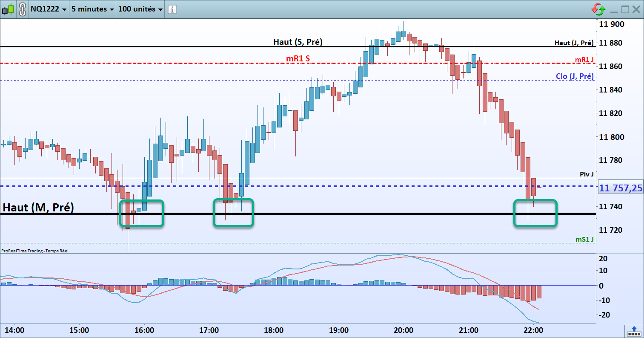Click the ProRealTime Trading - Temps Réel text

tap(35, 251)
